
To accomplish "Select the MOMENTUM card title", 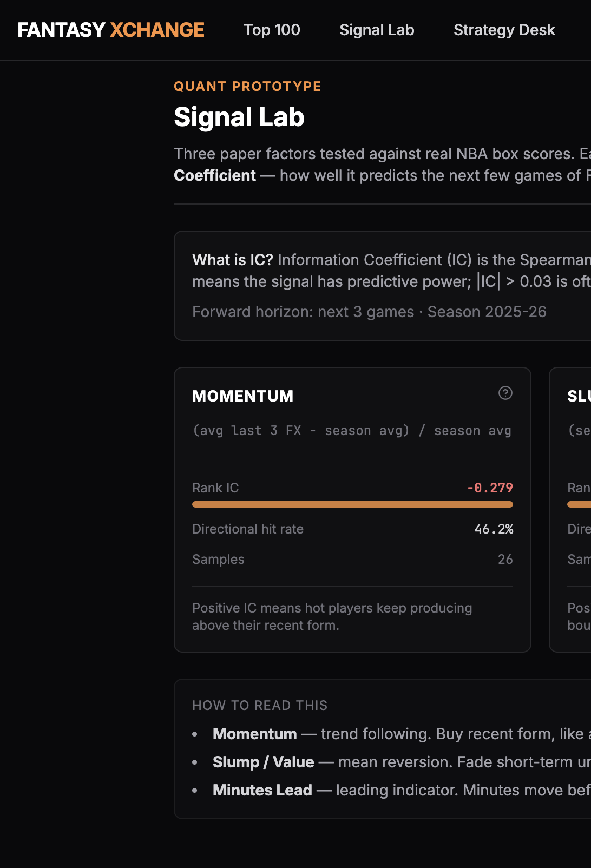I will click(x=243, y=396).
